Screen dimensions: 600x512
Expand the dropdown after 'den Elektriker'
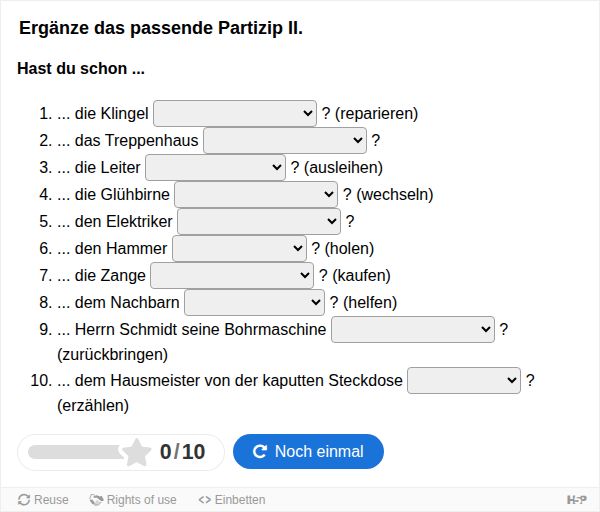[259, 221]
